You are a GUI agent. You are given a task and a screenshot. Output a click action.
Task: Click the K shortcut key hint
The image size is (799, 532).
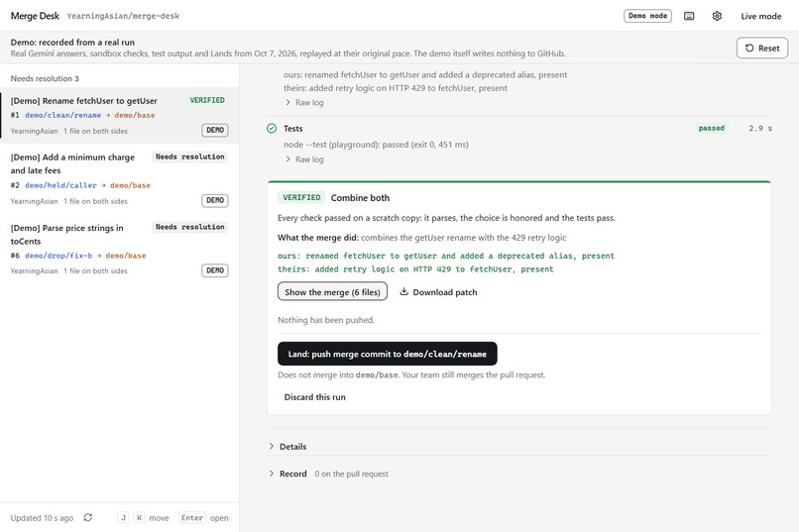tap(139, 518)
